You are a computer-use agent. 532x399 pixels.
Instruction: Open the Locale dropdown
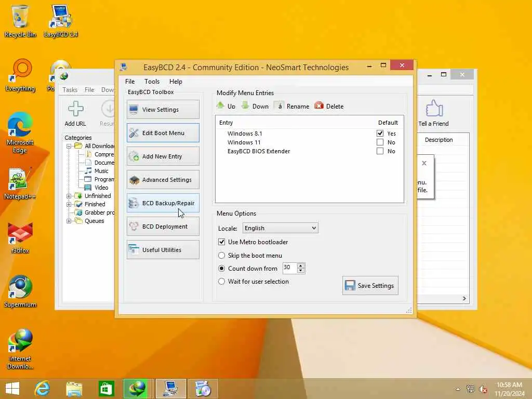pyautogui.click(x=280, y=228)
